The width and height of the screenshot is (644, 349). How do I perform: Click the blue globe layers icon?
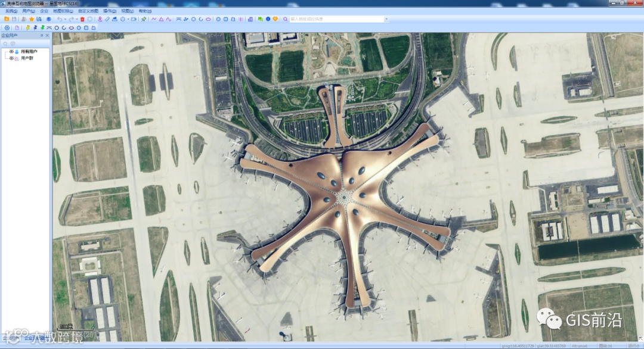tap(49, 19)
